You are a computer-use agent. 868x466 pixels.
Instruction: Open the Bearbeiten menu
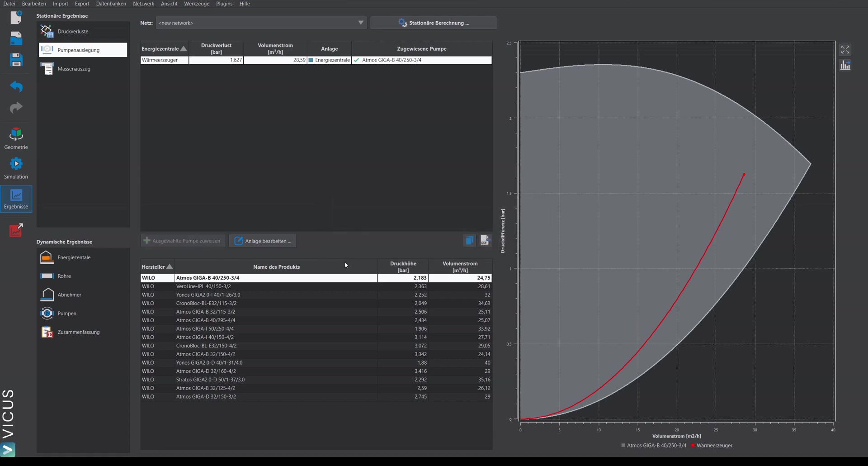[x=34, y=4]
